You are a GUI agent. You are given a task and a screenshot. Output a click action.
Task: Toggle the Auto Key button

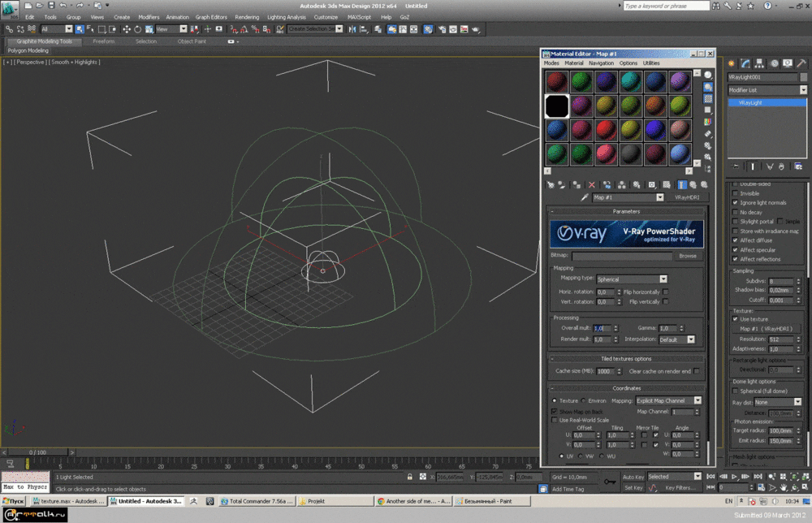(x=633, y=477)
